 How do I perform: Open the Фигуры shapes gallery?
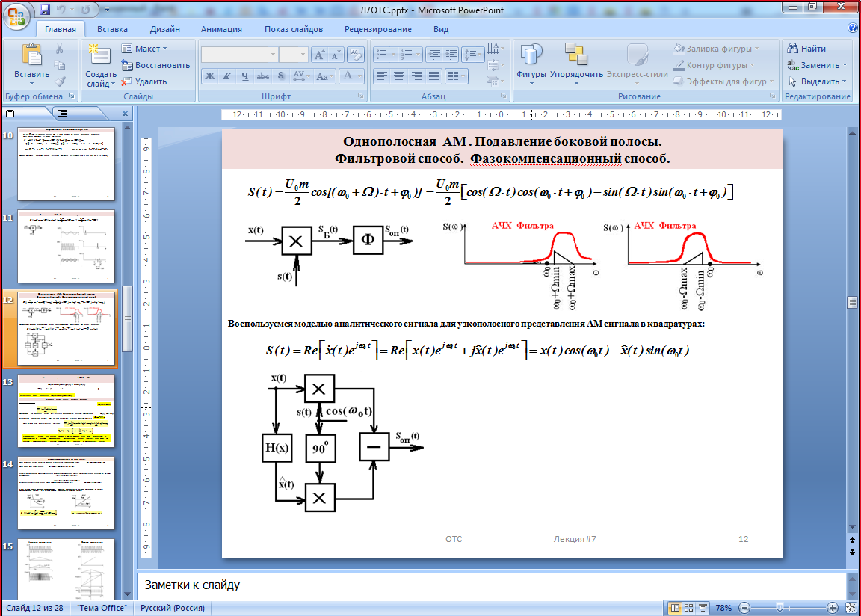(x=531, y=64)
